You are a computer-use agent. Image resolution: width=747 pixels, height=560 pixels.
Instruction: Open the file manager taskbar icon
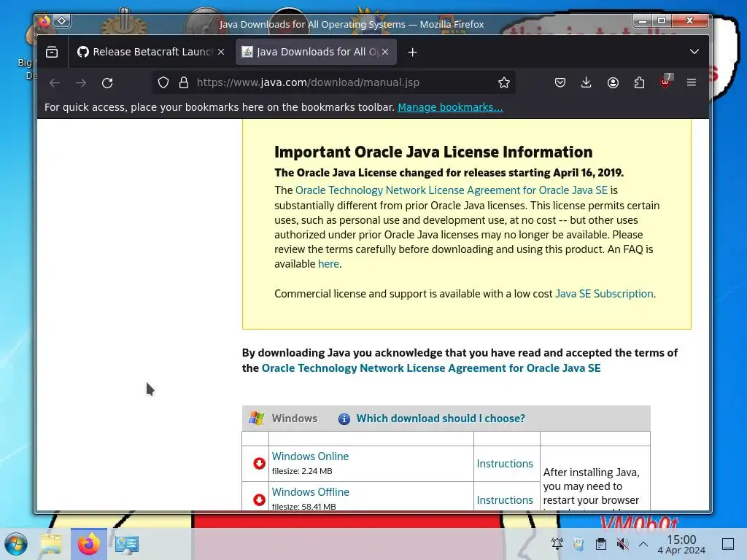(x=52, y=544)
